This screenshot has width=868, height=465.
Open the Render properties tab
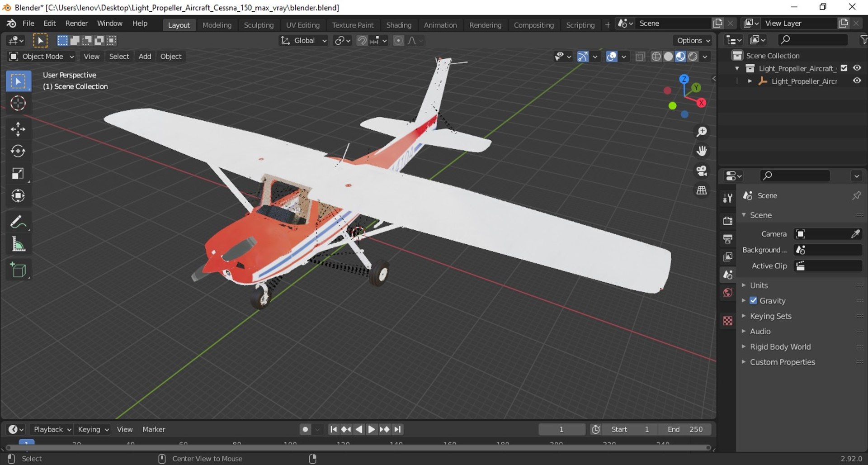tap(727, 221)
